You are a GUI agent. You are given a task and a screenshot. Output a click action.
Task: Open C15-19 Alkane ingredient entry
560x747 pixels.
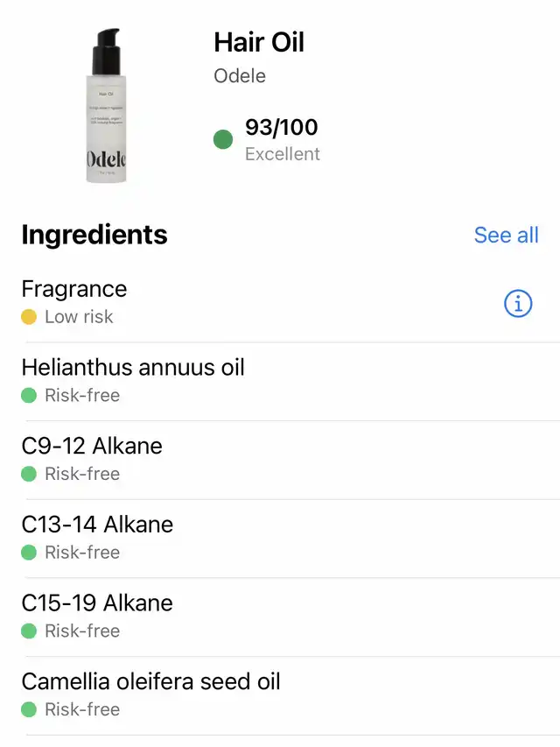[97, 603]
